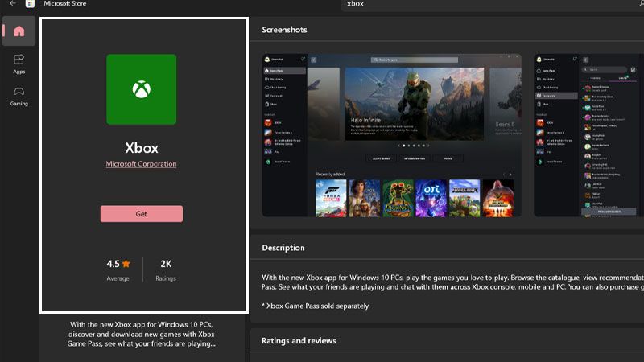This screenshot has height=362, width=644.
Task: Click the Description section heading
Action: pyautogui.click(x=283, y=248)
